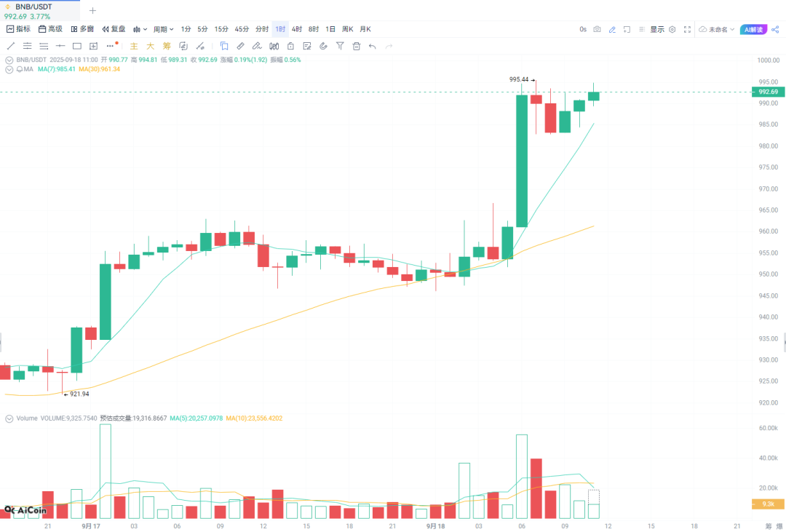This screenshot has width=786, height=532.
Task: Expand the 周期 period dropdown
Action: pos(163,29)
